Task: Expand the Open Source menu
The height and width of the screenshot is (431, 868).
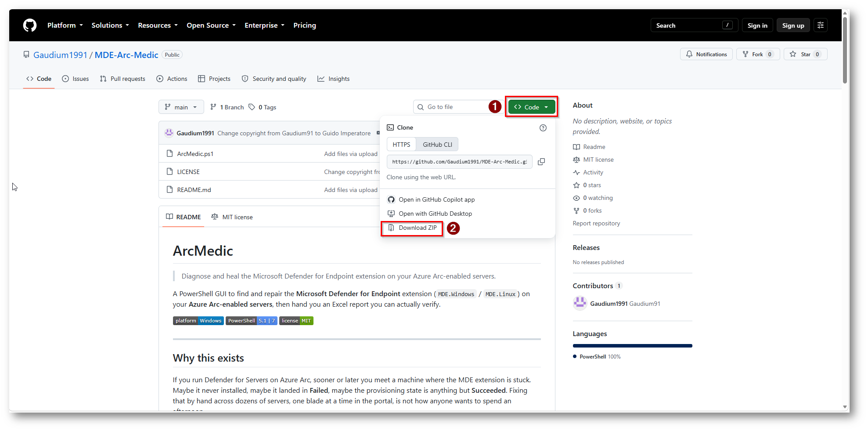Action: [211, 25]
